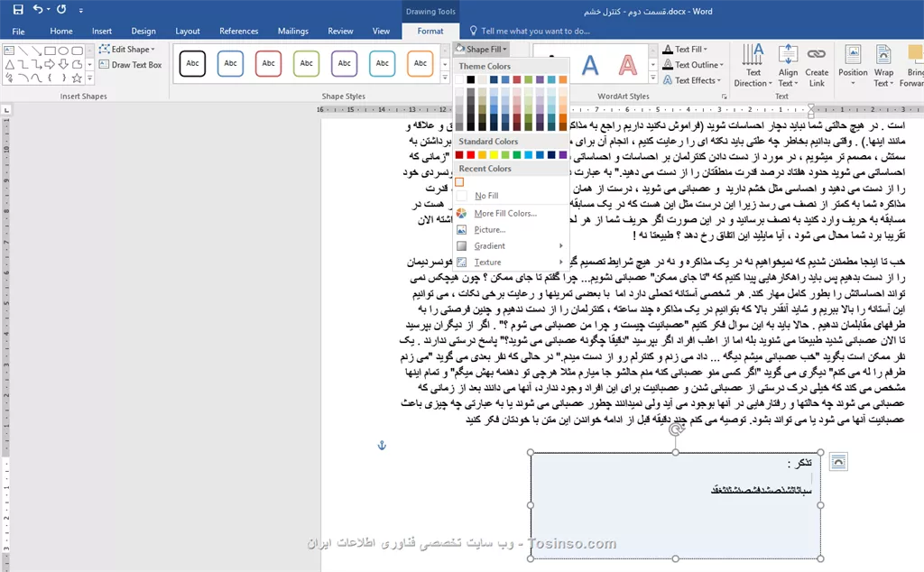Apply the red outline Abc shape style
Image resolution: width=924 pixels, height=572 pixels.
point(268,64)
